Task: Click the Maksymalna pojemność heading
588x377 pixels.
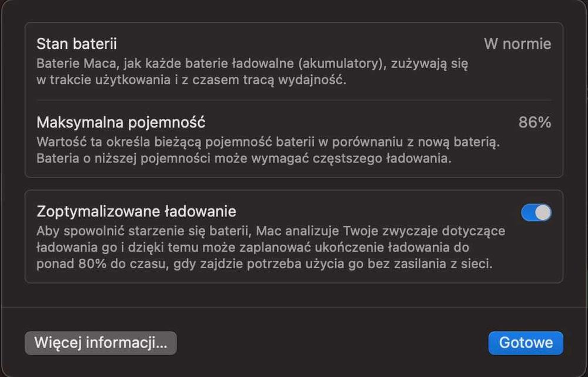Action: click(x=121, y=123)
